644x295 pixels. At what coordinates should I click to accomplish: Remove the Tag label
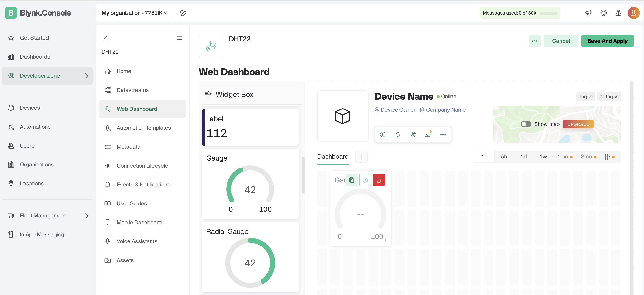coord(590,97)
